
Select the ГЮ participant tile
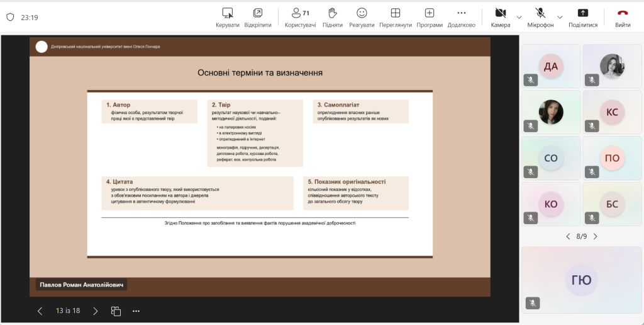582,280
